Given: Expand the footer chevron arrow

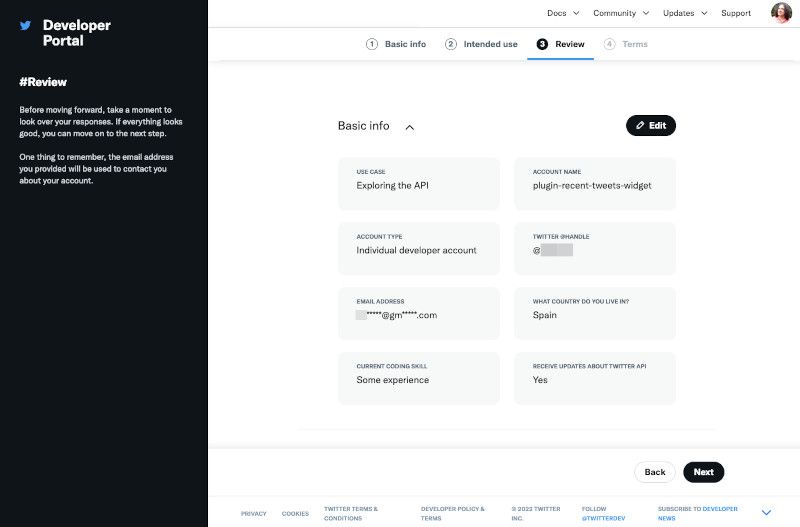Looking at the screenshot, I should tap(766, 512).
